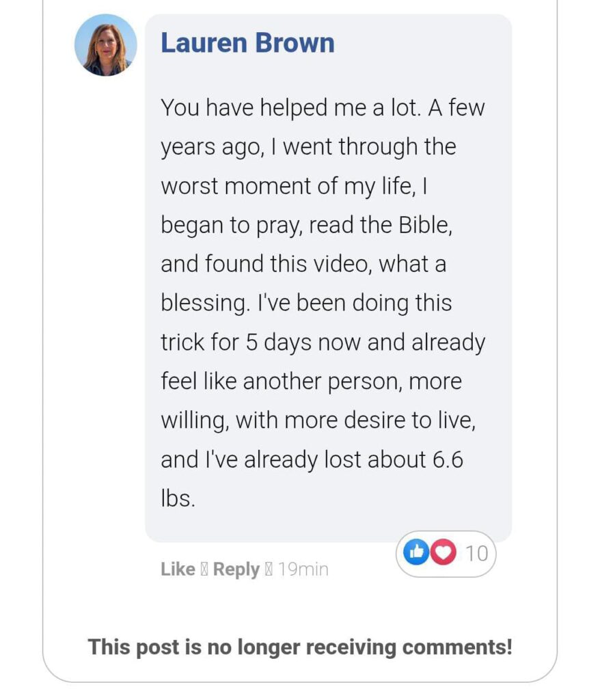The height and width of the screenshot is (700, 600).
Task: Open the reaction count showing 10
Action: 477,553
